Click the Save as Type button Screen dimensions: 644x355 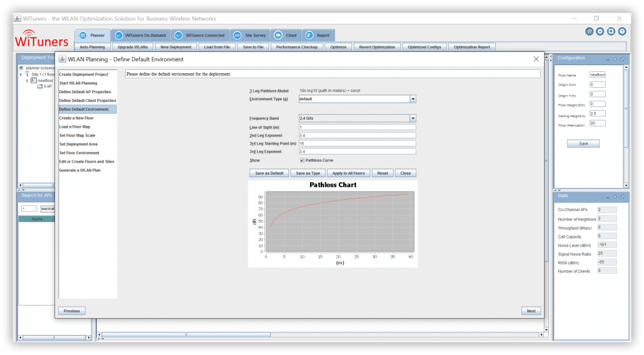point(308,173)
